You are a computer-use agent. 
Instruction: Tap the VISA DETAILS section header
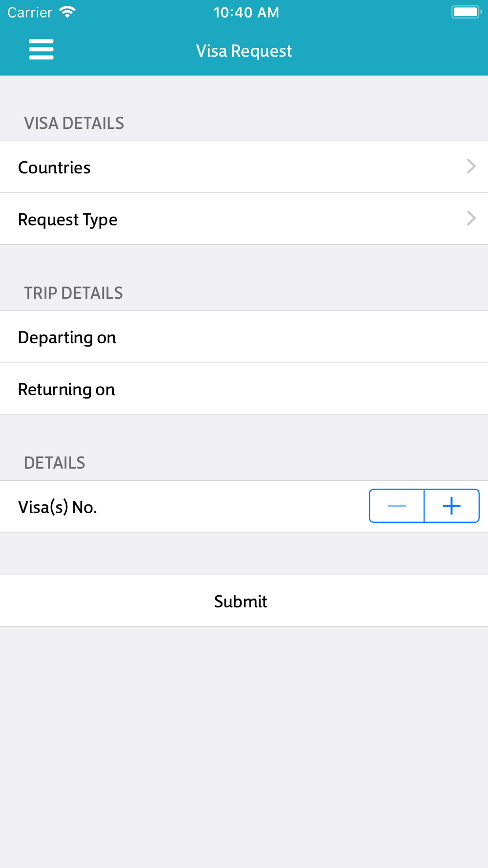click(74, 123)
